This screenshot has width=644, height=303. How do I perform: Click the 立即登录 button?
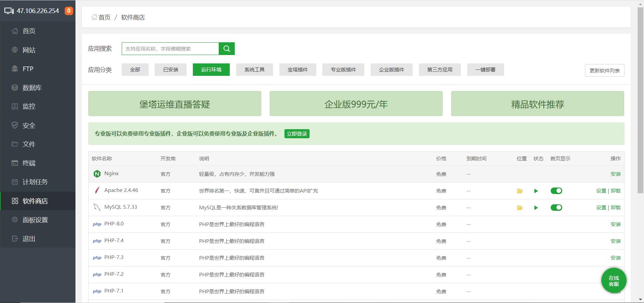[x=297, y=134]
